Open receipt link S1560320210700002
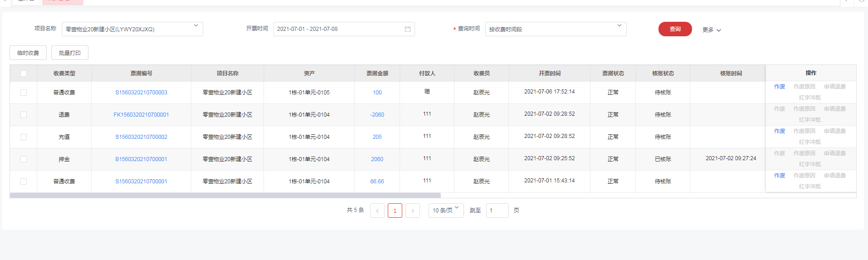Image resolution: width=868 pixels, height=260 pixels. (x=141, y=137)
